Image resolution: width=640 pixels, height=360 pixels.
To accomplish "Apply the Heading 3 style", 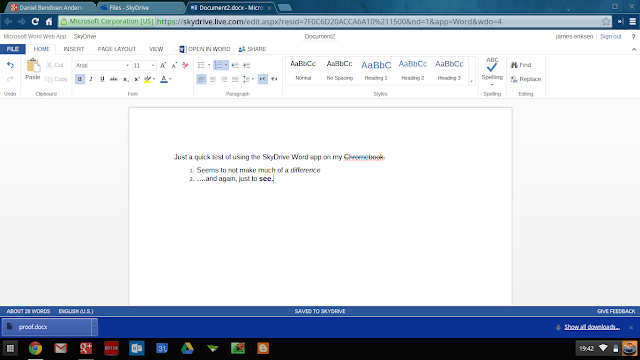I will coord(449,70).
